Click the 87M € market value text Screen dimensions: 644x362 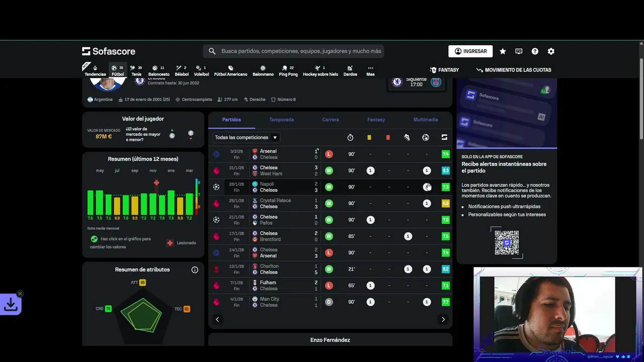click(104, 137)
